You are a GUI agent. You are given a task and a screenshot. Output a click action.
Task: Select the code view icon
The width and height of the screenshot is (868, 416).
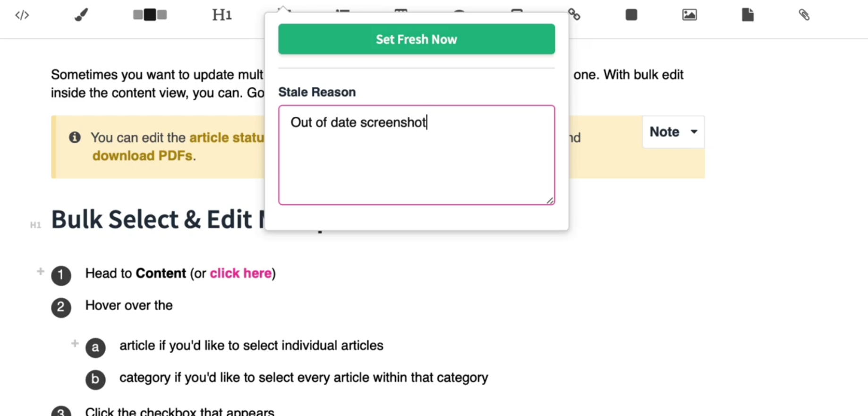point(22,15)
